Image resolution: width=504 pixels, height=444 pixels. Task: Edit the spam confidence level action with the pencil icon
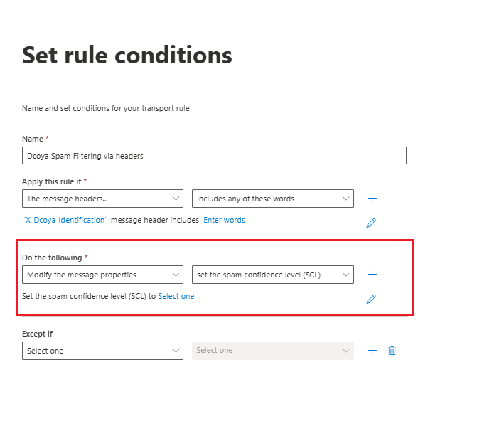(371, 299)
